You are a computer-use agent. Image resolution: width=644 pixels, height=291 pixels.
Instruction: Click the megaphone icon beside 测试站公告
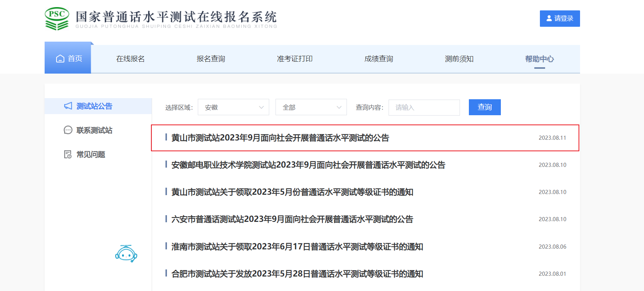68,106
